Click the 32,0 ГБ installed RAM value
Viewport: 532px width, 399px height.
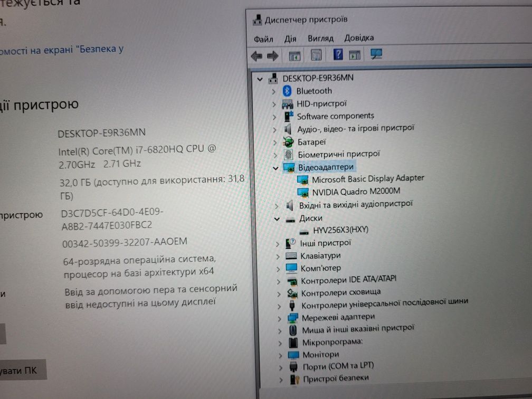(x=152, y=187)
